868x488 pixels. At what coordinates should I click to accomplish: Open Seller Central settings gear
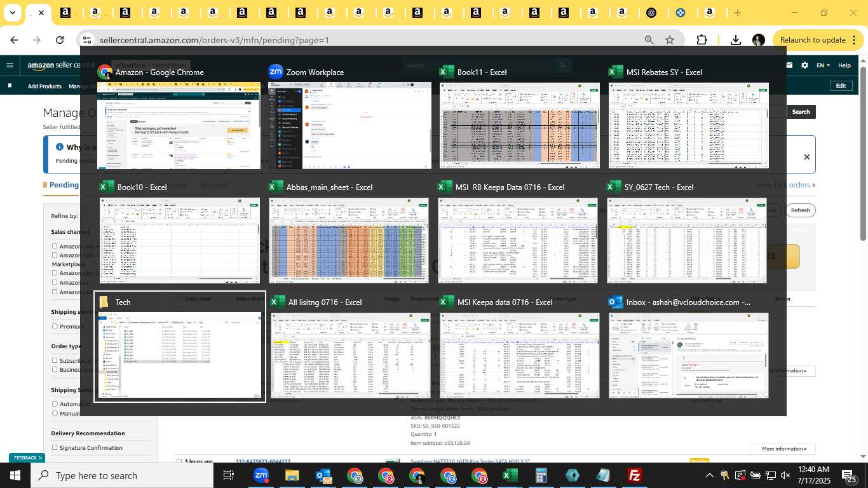pos(805,65)
